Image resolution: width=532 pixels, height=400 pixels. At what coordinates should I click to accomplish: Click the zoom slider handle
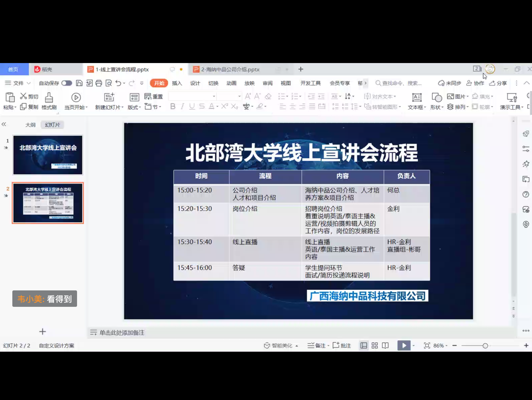point(485,345)
